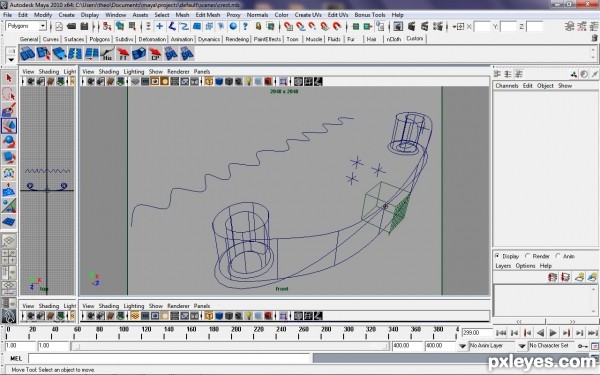600x375 pixels.
Task: Open the Bonus Tools menu
Action: point(370,15)
